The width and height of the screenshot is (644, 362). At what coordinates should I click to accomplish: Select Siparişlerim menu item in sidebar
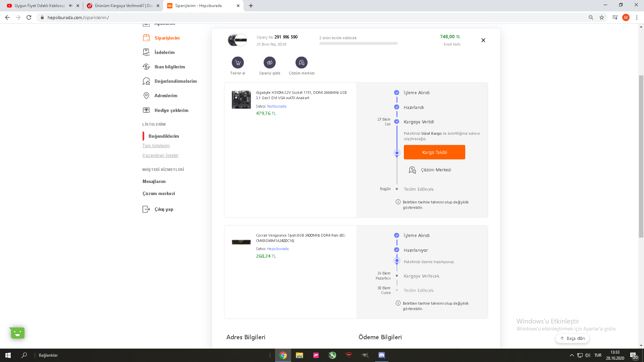167,38
